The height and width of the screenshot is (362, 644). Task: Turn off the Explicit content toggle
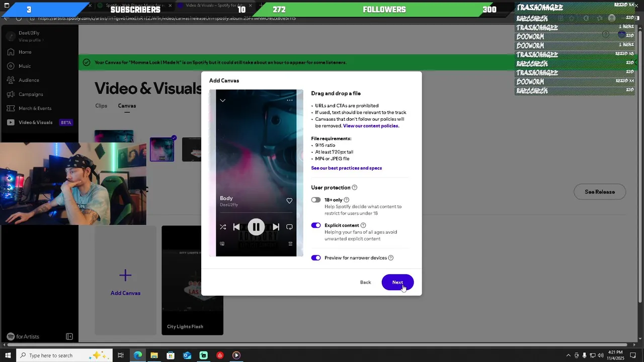coord(316,225)
